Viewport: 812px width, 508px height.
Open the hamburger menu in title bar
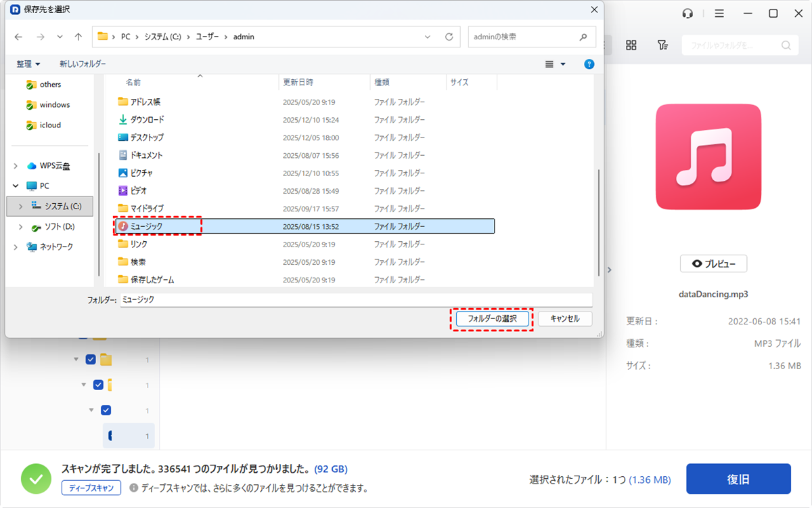[719, 14]
